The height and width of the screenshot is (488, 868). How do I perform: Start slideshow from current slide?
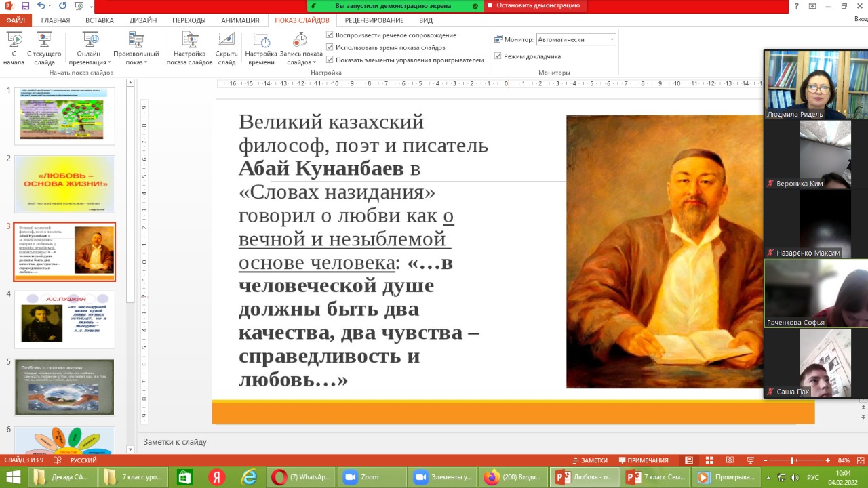45,47
